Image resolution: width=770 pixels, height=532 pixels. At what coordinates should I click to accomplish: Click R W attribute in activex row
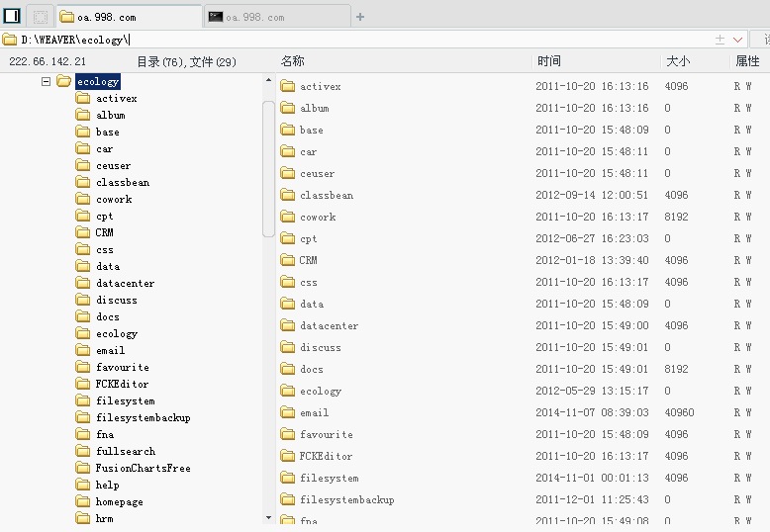pyautogui.click(x=742, y=86)
